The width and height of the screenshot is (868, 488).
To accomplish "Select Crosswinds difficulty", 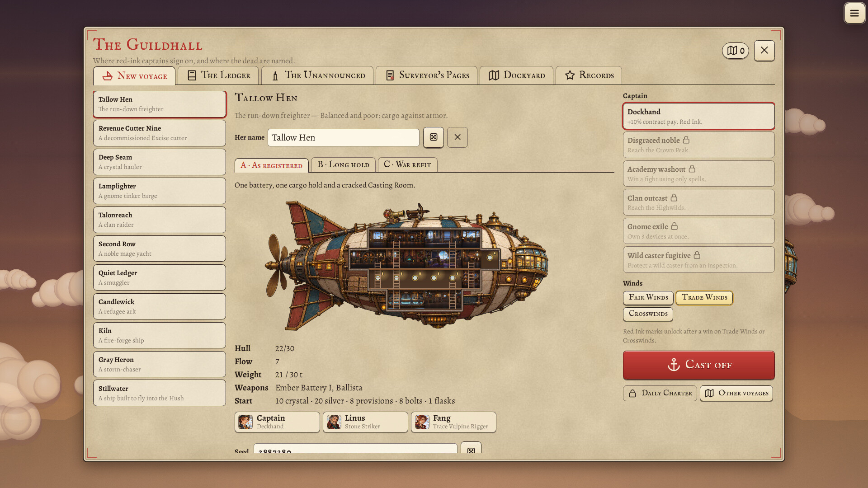I will pyautogui.click(x=648, y=314).
